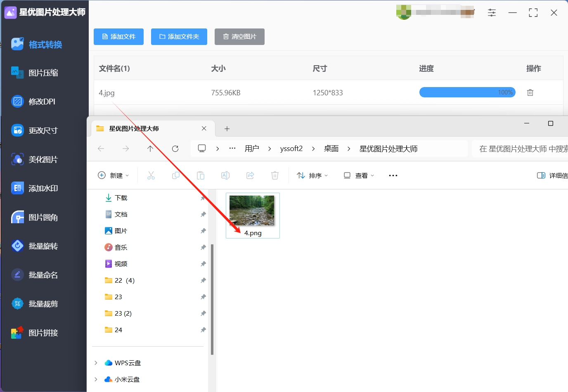Click the monitor icon in the address bar
568x392 pixels.
202,149
